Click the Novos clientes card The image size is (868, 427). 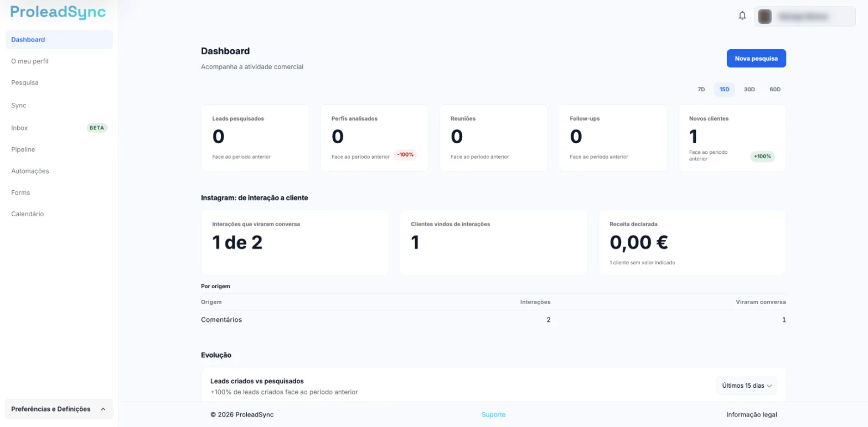tap(732, 138)
